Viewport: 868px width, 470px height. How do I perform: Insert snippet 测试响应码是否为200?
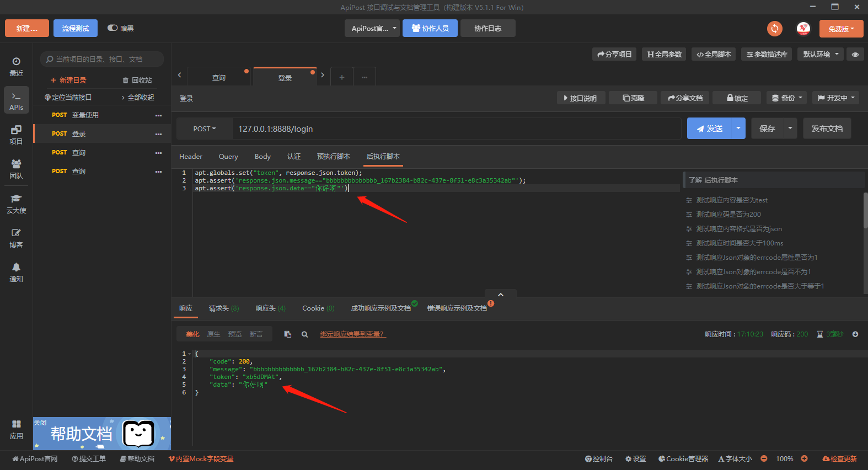click(x=728, y=215)
